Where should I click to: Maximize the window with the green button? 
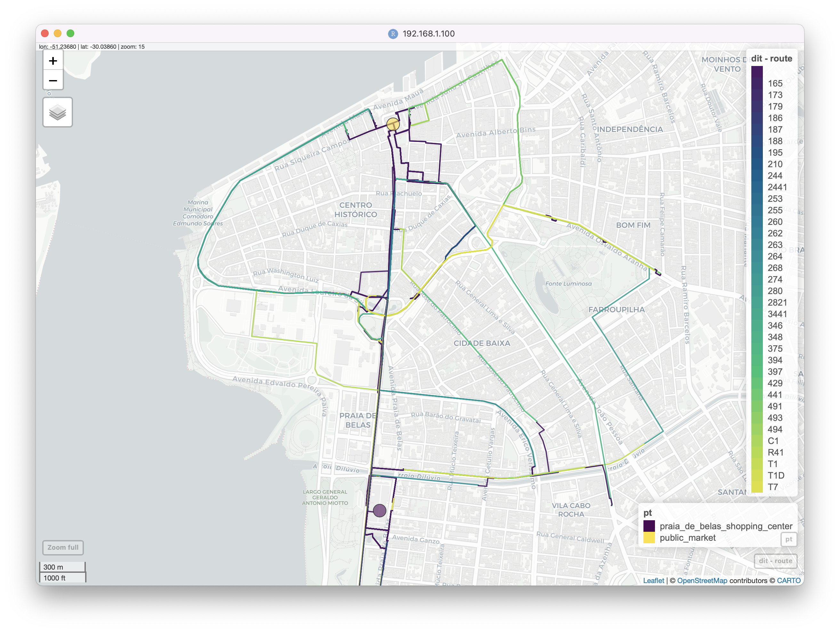pos(70,33)
